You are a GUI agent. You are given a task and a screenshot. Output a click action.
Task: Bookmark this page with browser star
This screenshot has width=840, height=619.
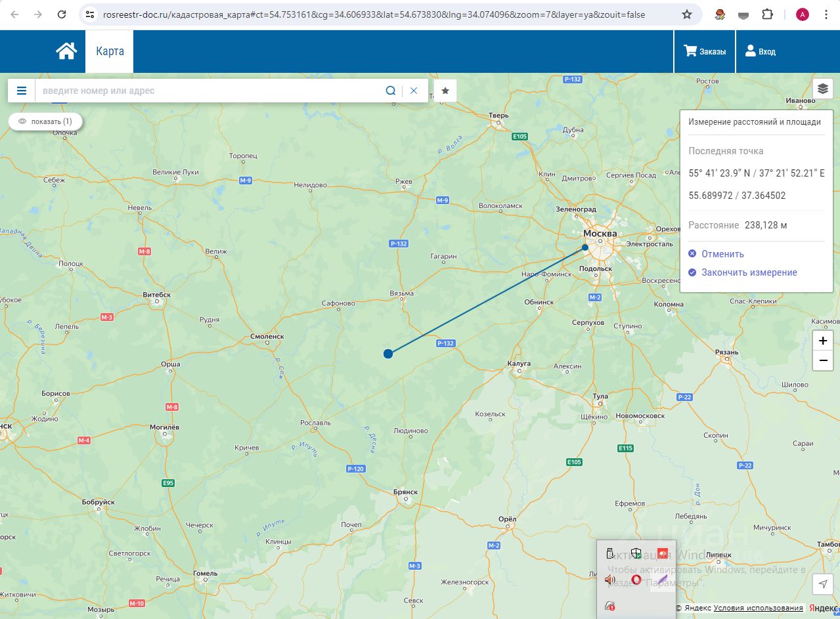tap(687, 14)
